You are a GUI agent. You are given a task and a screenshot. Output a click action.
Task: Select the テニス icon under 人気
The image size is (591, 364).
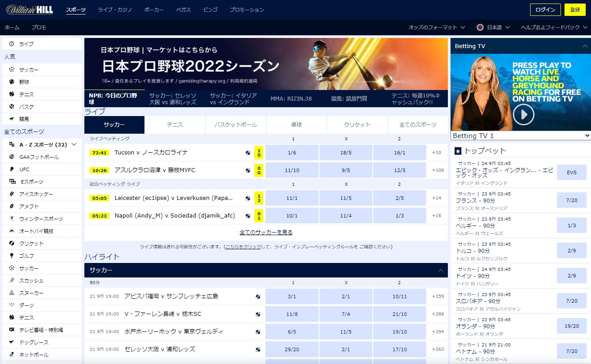11,94
